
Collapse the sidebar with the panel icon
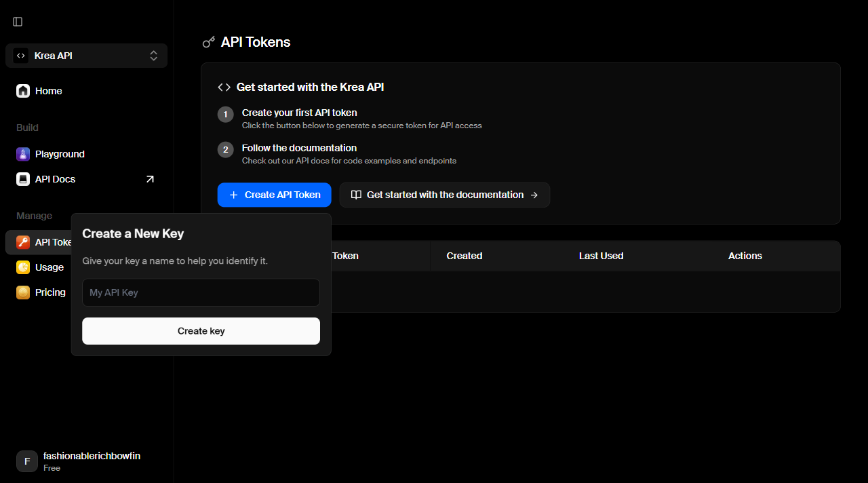pos(18,22)
